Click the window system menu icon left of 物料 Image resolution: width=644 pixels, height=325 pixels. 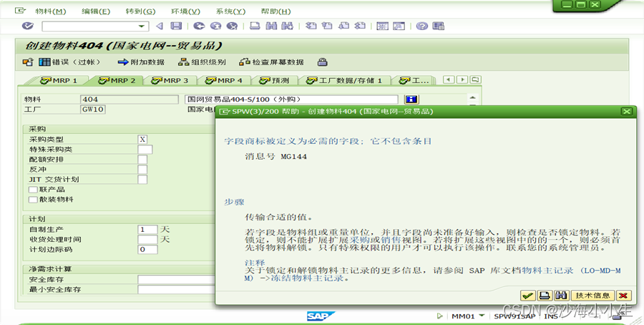tap(20, 11)
